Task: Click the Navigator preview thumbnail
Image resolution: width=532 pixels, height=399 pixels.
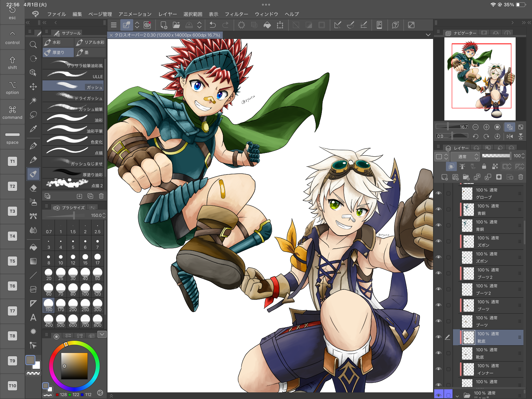Action: click(x=480, y=79)
